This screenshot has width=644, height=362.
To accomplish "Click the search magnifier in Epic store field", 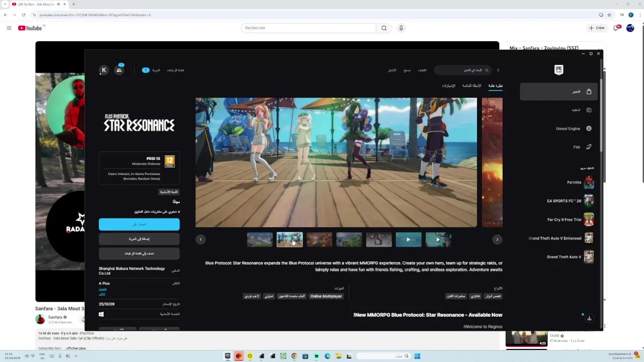I will point(487,70).
